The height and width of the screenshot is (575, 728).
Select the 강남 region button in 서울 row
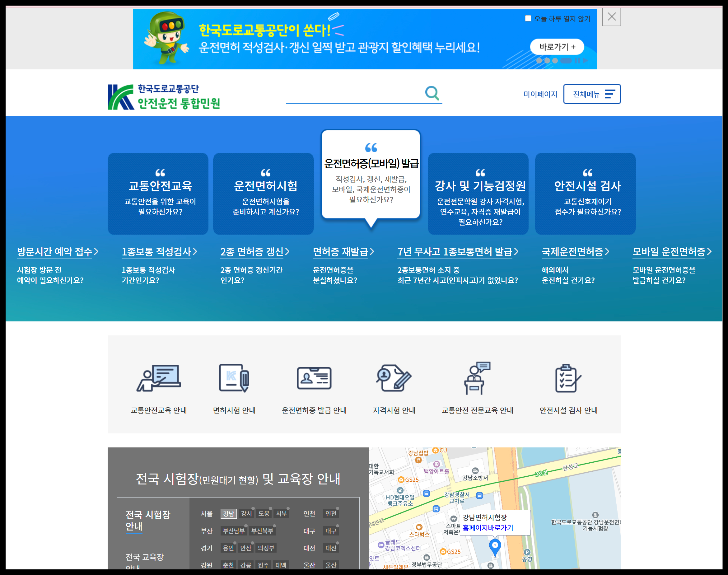[x=229, y=513]
